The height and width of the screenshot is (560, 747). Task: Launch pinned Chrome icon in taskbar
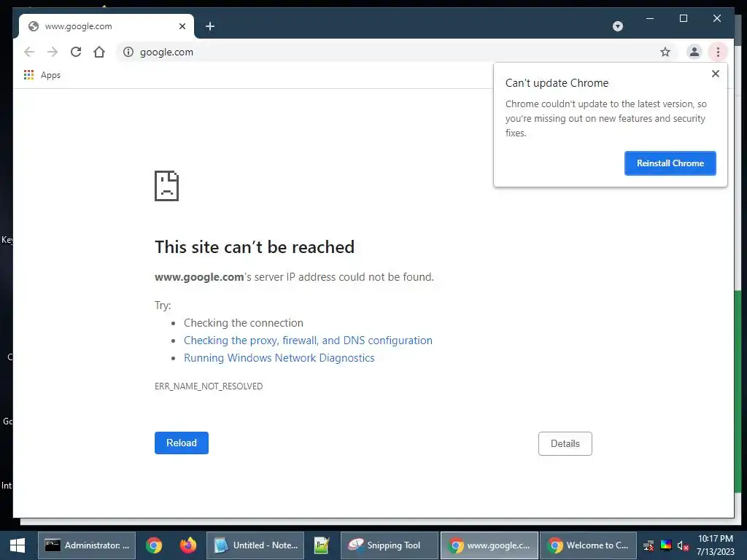[154, 545]
